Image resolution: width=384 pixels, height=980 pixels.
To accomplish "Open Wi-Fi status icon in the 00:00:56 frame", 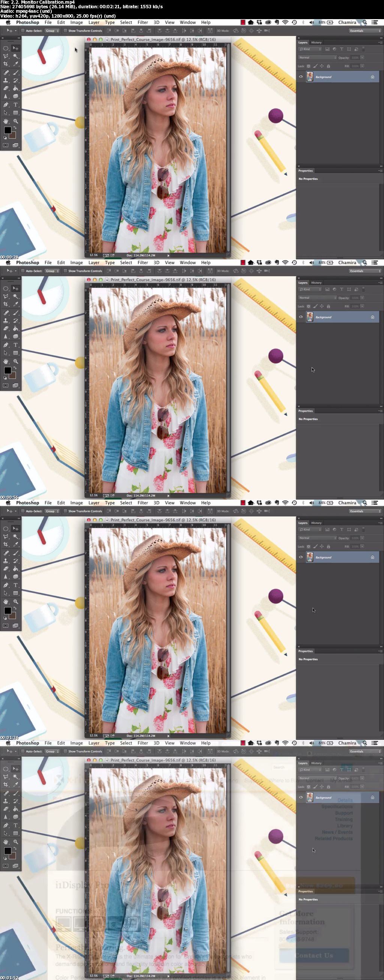I will tap(285, 262).
